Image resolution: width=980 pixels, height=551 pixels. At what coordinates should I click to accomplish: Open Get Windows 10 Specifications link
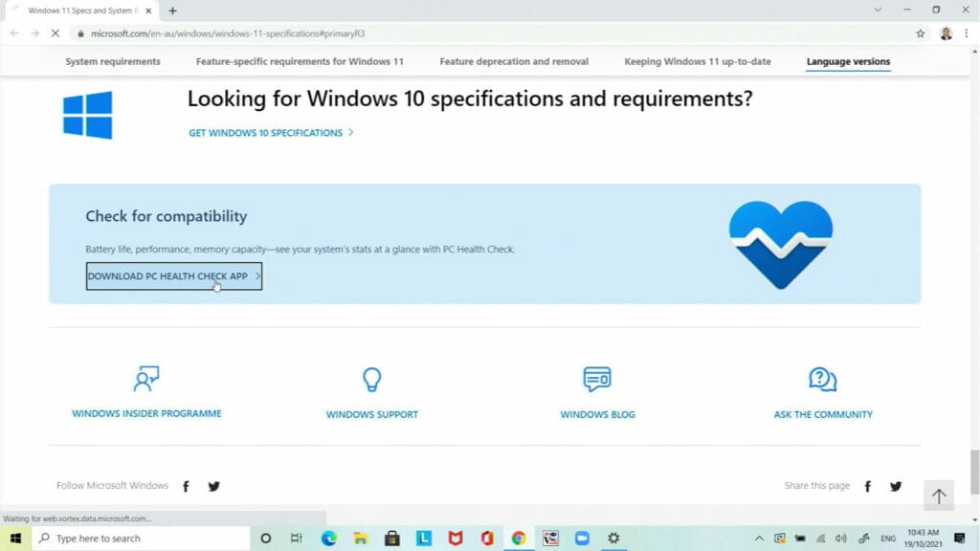tap(264, 133)
